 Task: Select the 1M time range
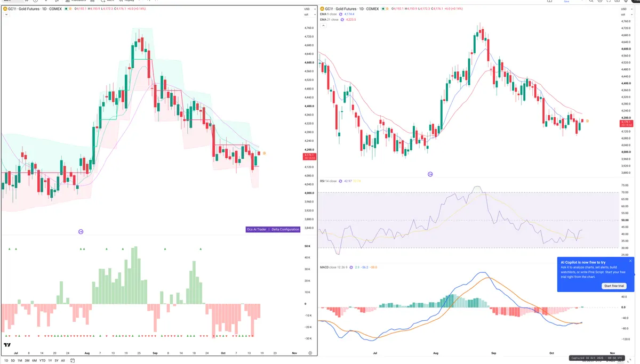pyautogui.click(x=20, y=360)
